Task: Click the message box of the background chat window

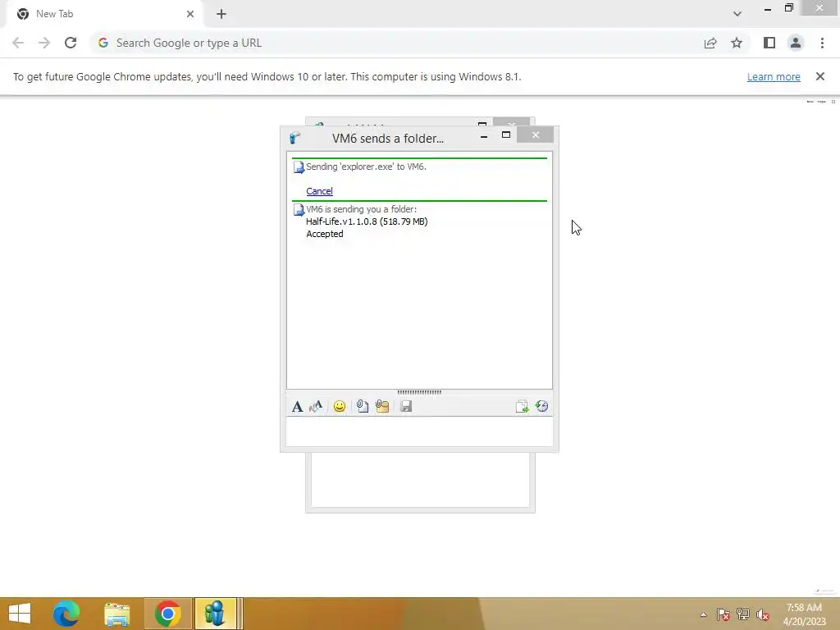Action: tap(420, 480)
